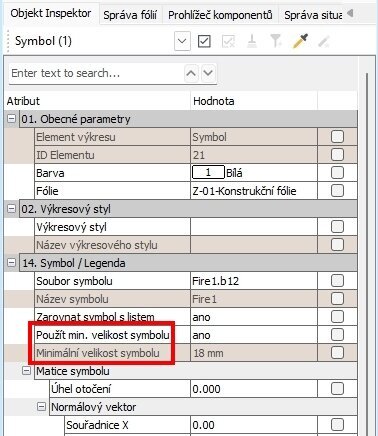
Task: Click the stamp-like apply icon in toolbar
Action: 252,41
